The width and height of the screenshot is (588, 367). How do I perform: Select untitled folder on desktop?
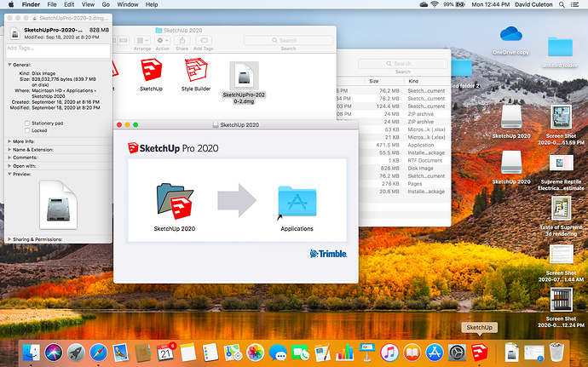[560, 47]
